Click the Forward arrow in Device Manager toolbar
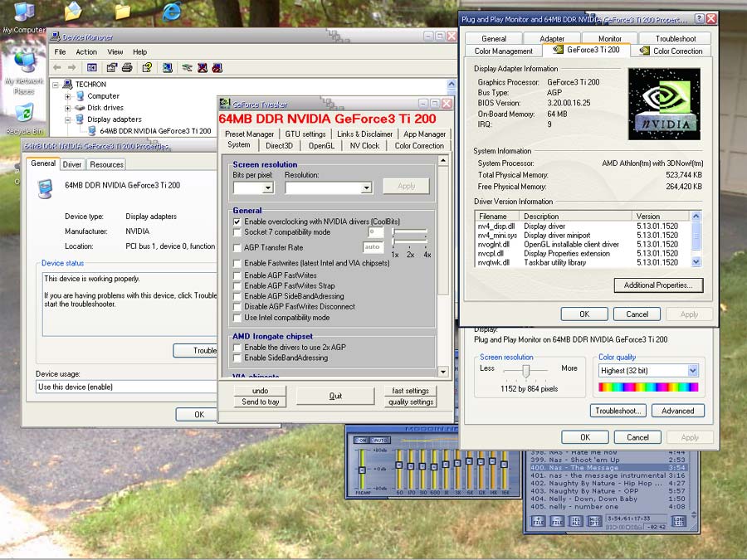Screen dimensions: 747x560 [x=72, y=68]
